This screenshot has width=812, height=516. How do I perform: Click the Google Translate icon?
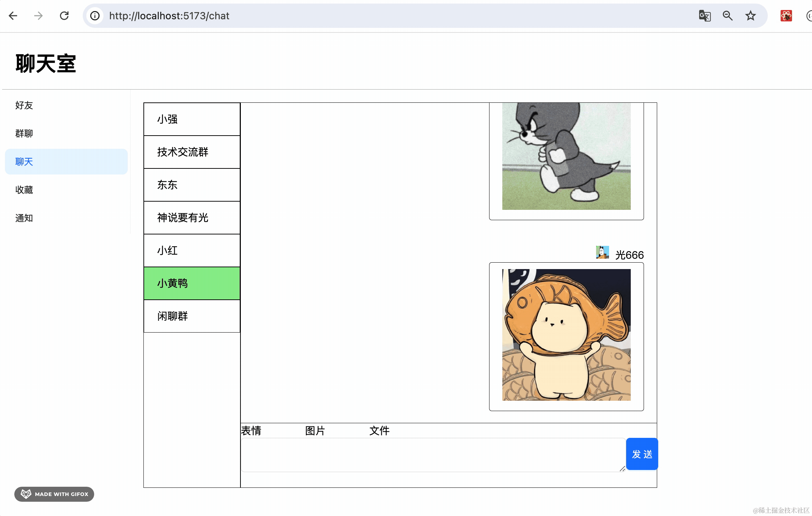[x=705, y=16]
